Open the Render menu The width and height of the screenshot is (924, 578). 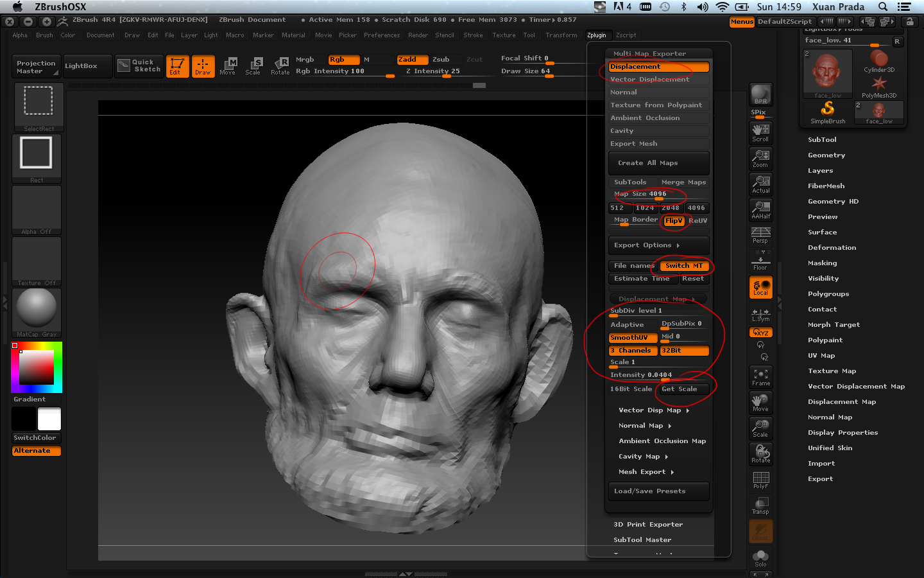click(x=418, y=35)
